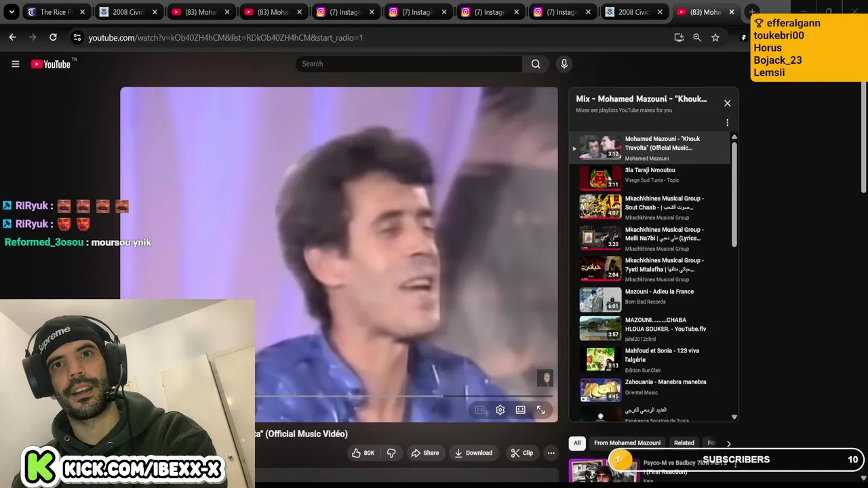This screenshot has height=488, width=868.
Task: View site information icon in address bar
Action: point(77,37)
